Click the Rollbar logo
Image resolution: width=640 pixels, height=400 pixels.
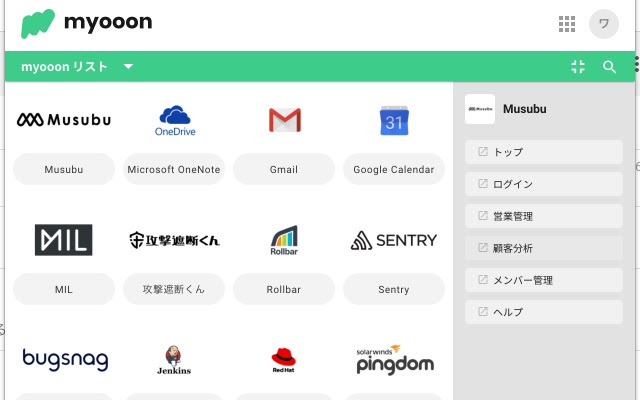284,240
